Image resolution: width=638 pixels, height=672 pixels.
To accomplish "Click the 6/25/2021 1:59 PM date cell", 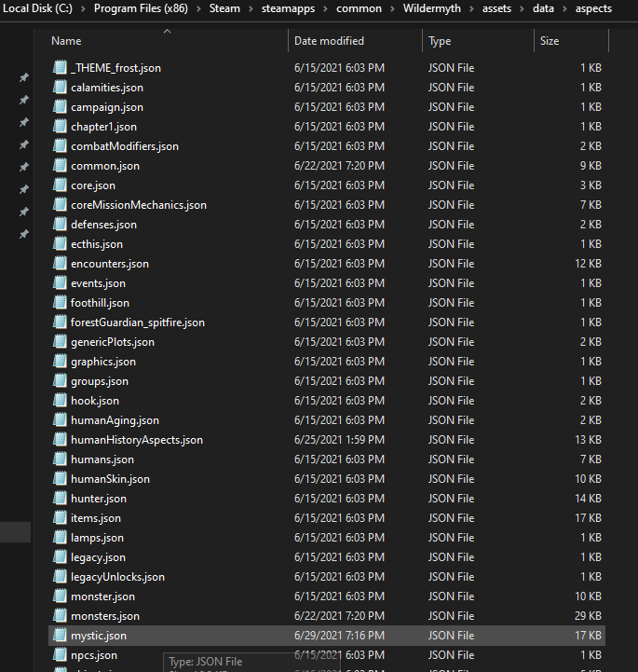I will click(339, 440).
